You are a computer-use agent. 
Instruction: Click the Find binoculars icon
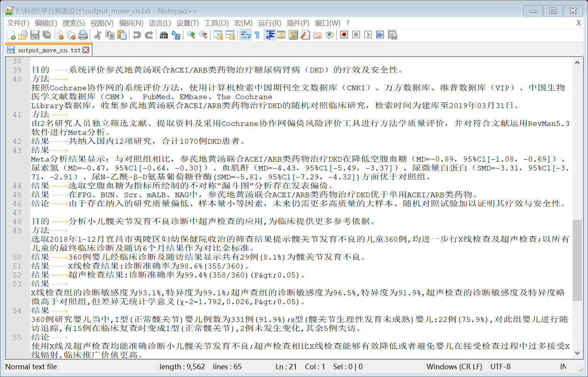tap(164, 35)
